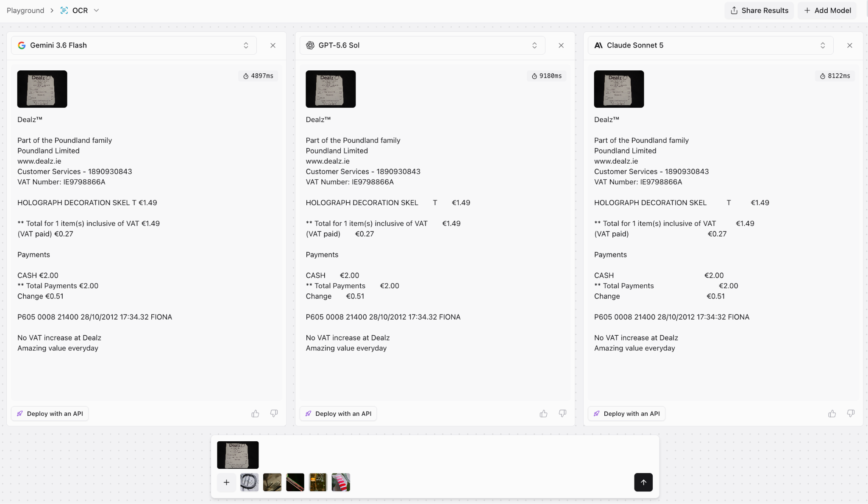Choose the third sample image thumbnail
Viewport: 868px width, 504px height.
pos(295,482)
